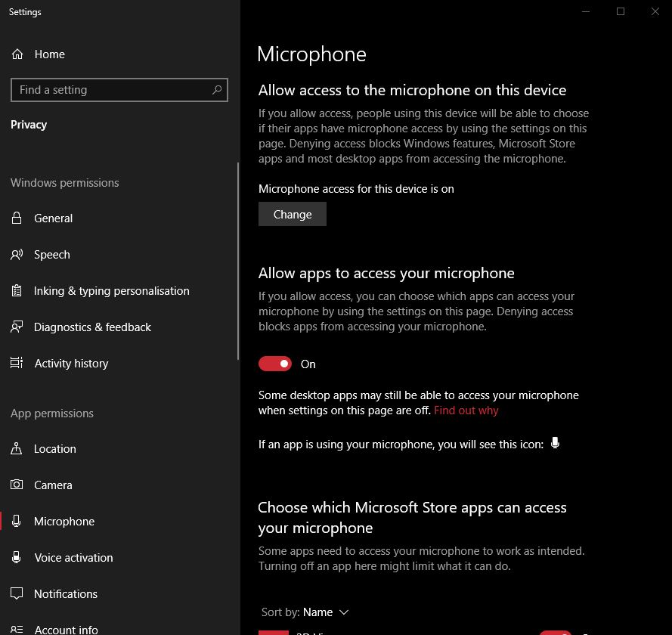Image resolution: width=672 pixels, height=635 pixels.
Task: Click the sidebar vertical scrollbar
Action: (238, 262)
